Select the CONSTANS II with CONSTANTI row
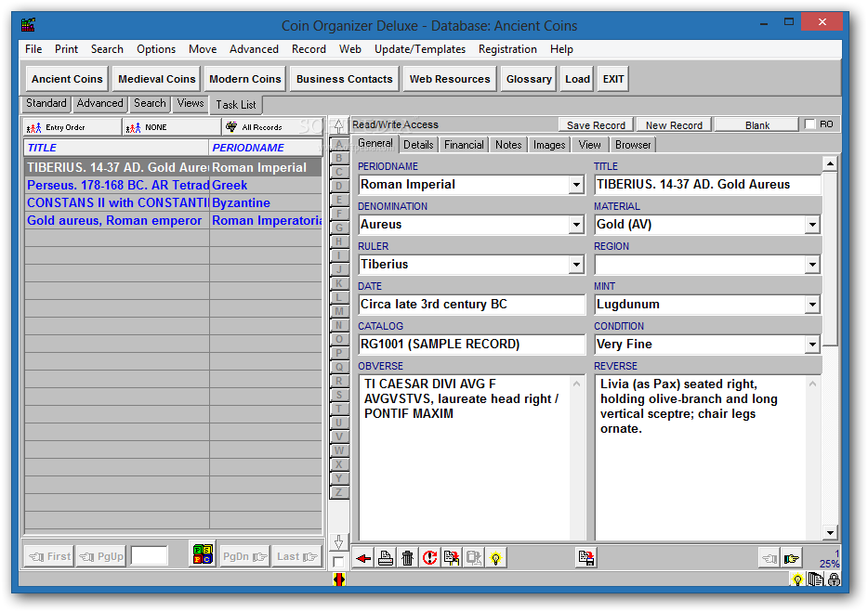The height and width of the screenshot is (612, 868). (173, 203)
